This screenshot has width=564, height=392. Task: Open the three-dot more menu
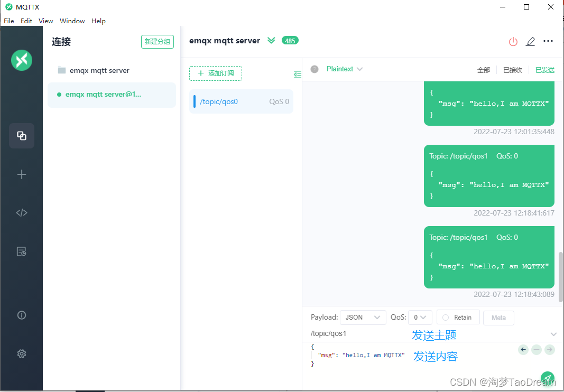click(548, 41)
